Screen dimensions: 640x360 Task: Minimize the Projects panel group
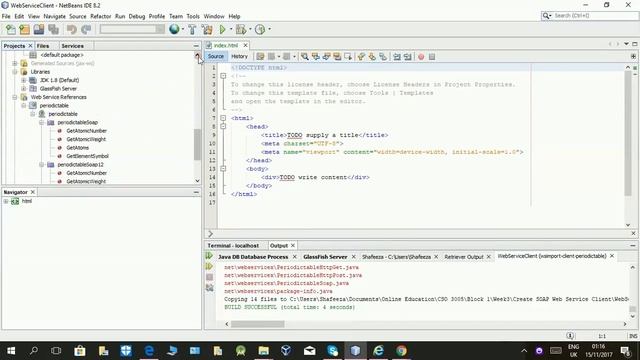(196, 46)
